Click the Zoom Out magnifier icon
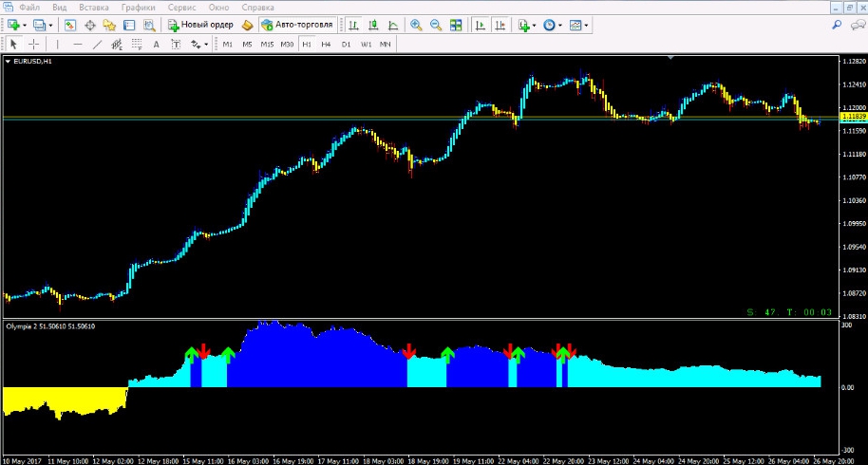Screen dimensions: 868x465 pos(436,25)
